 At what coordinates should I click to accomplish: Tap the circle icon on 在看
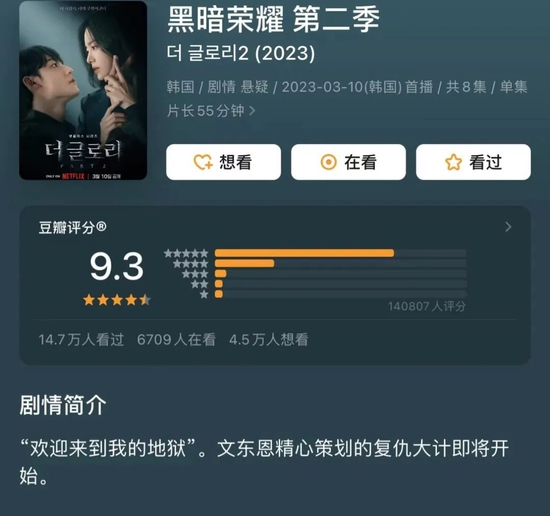coord(329,162)
